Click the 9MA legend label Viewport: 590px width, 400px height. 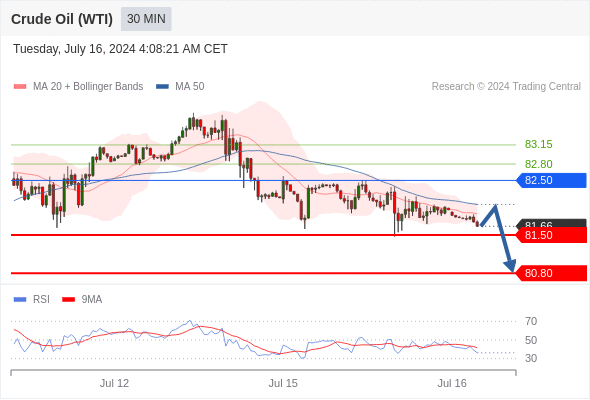pos(92,300)
